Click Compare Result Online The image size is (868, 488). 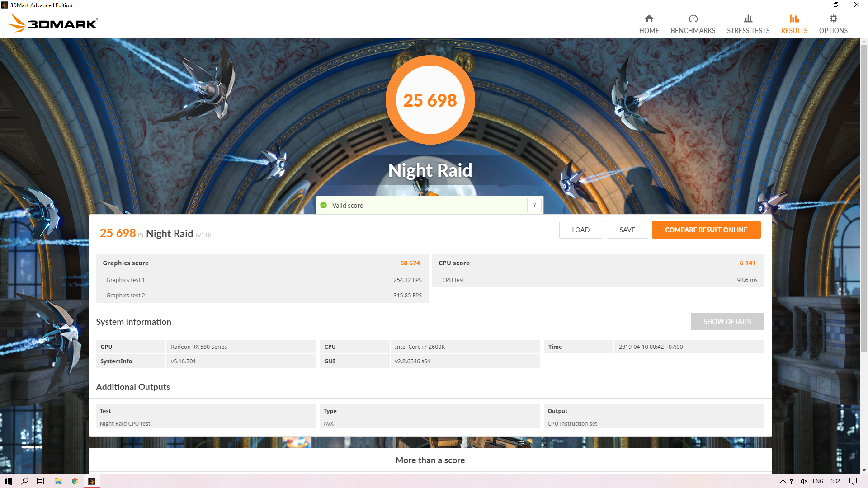pyautogui.click(x=706, y=230)
